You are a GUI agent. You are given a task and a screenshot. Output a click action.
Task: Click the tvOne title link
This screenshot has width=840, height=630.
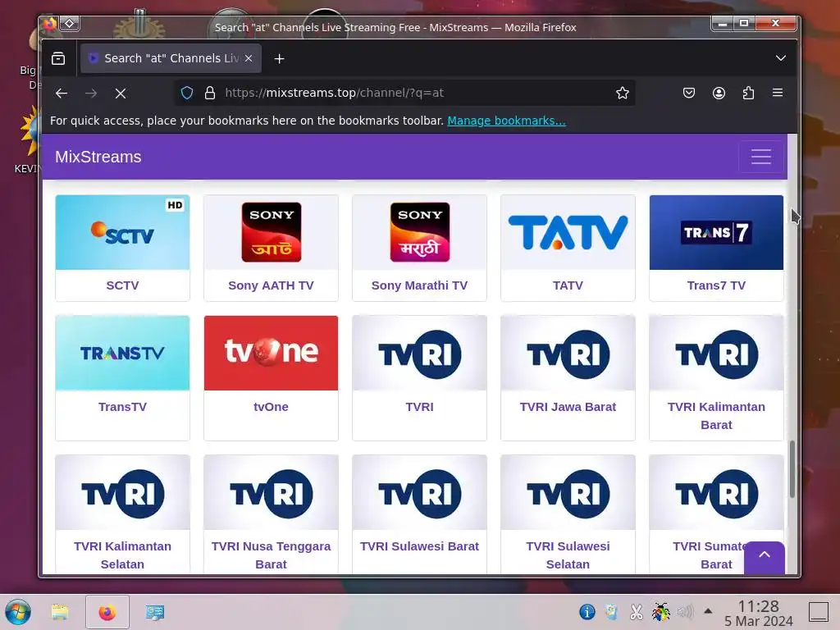[x=271, y=407]
